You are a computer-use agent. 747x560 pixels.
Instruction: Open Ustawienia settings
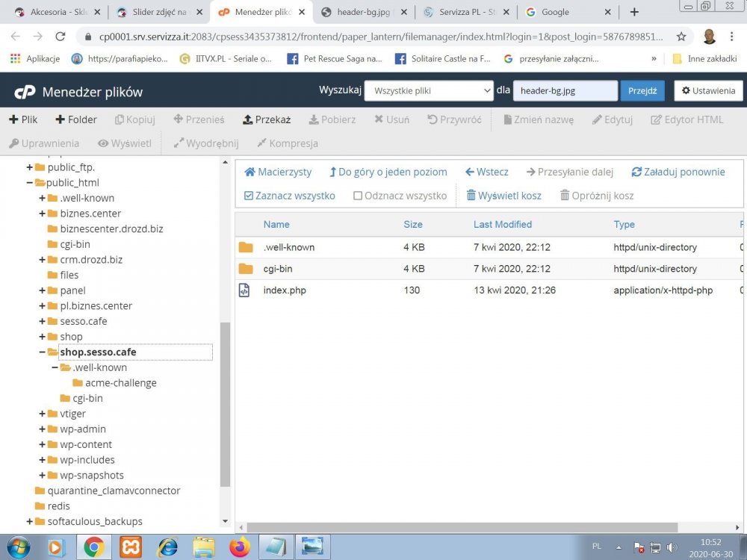[x=708, y=91]
